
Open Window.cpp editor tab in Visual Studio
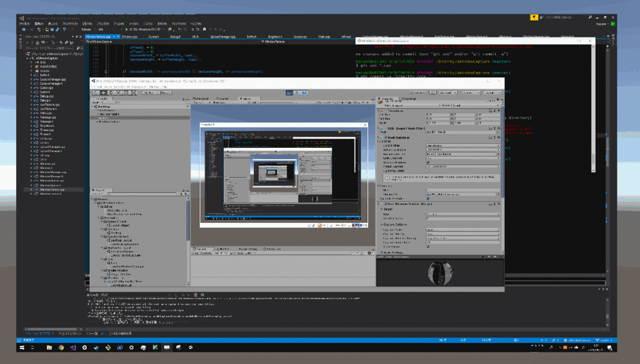pyautogui.click(x=129, y=37)
